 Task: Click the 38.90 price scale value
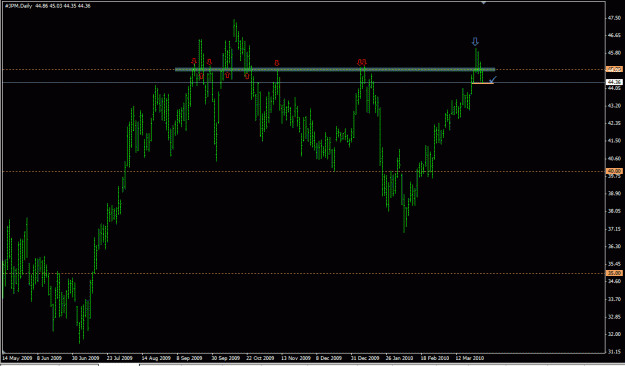point(614,194)
